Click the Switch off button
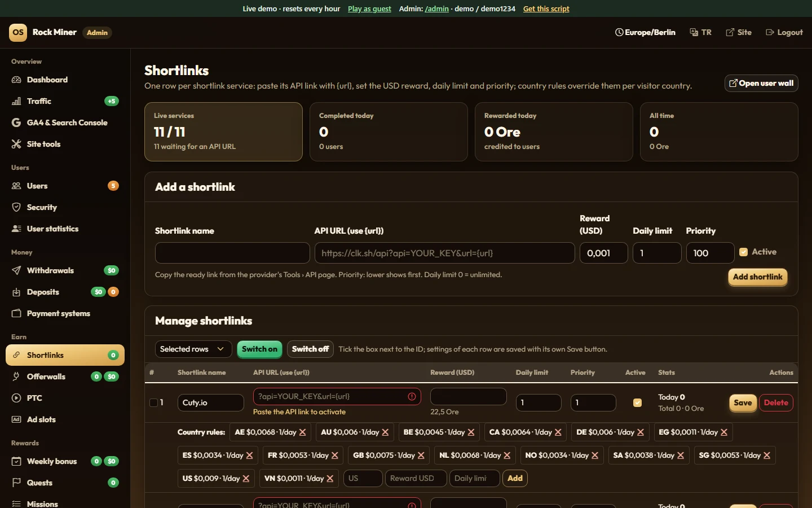 310,349
